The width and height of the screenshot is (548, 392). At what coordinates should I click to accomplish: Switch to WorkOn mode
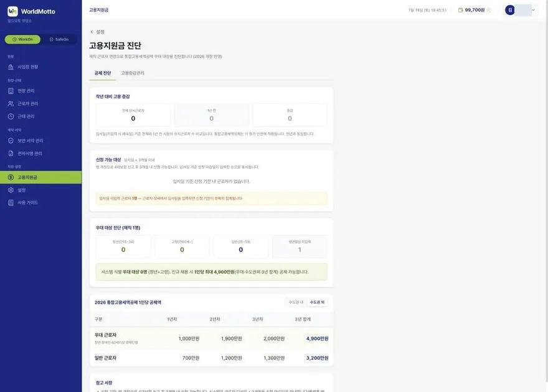click(x=22, y=39)
